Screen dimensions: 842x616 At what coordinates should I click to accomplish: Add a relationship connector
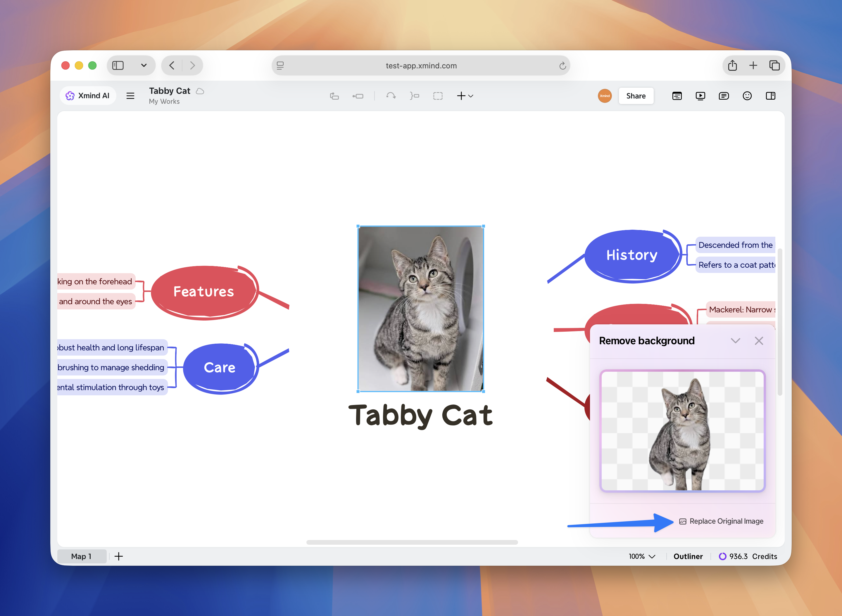pyautogui.click(x=391, y=96)
